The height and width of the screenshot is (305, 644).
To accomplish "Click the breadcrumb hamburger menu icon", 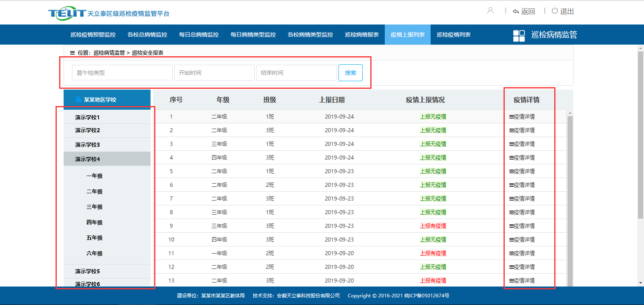I will 72,53.
